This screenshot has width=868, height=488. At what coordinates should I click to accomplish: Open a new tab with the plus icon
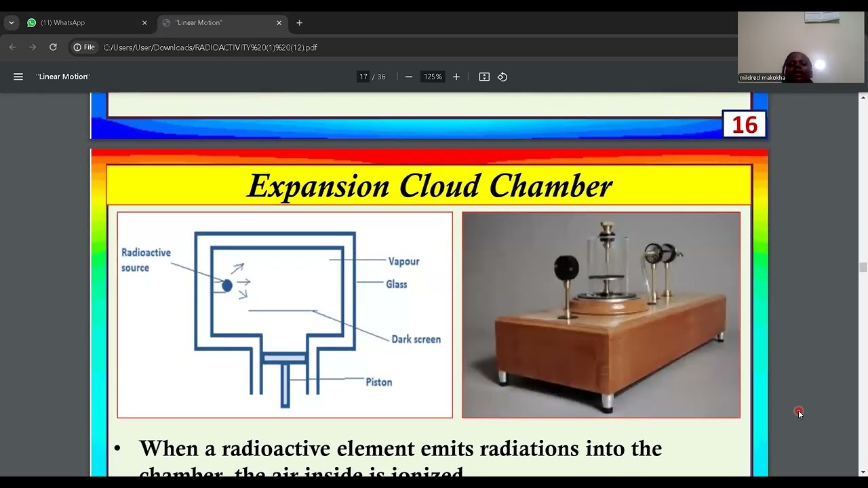pos(299,23)
